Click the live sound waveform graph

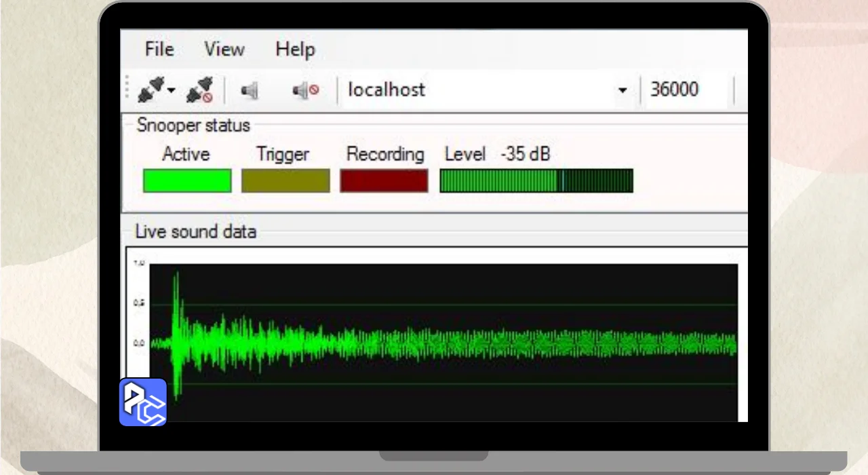(x=443, y=343)
